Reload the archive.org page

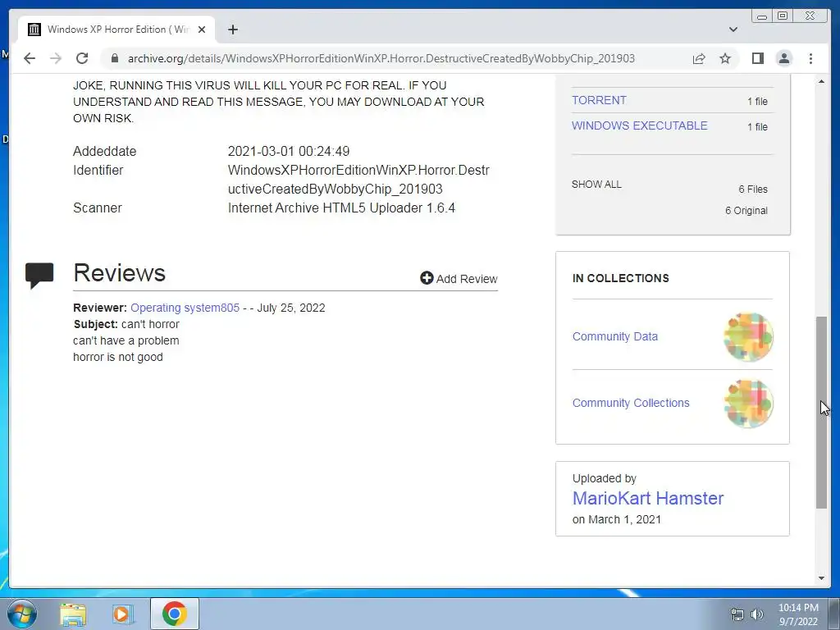[82, 58]
